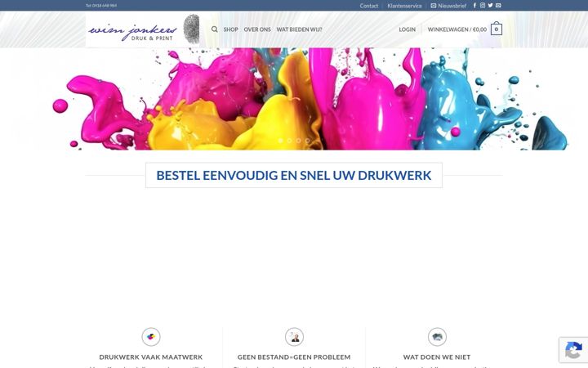Select the third slider dot
This screenshot has width=588, height=368.
click(x=299, y=141)
